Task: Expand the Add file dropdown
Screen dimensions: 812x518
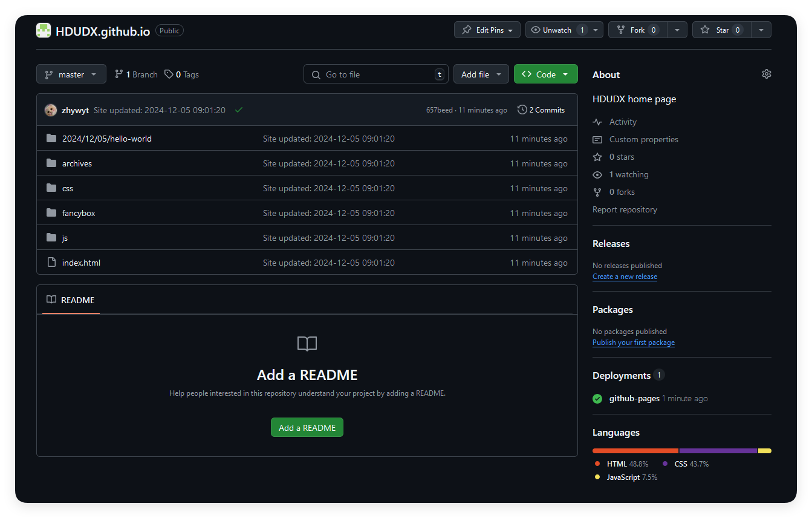Action: coord(481,74)
